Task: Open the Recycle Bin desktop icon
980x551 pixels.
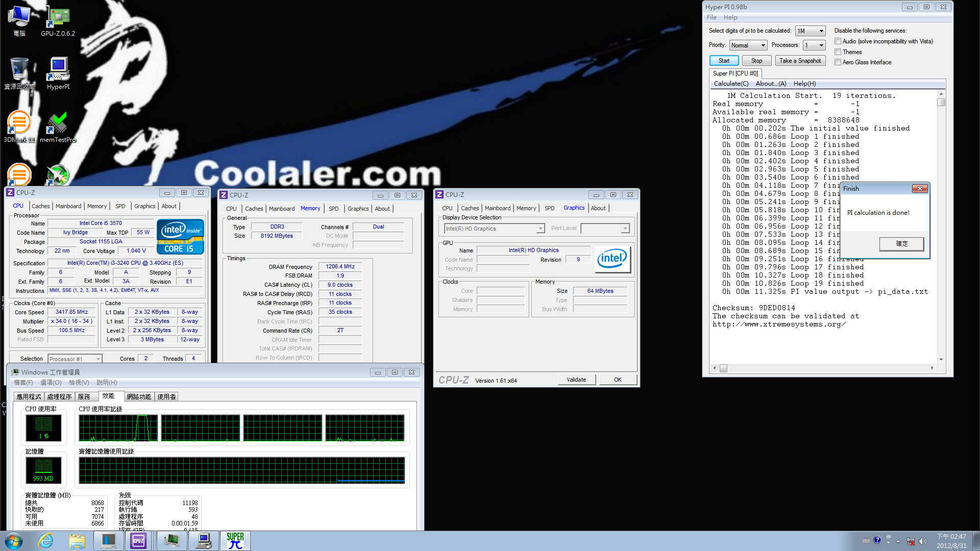Action: tap(19, 73)
